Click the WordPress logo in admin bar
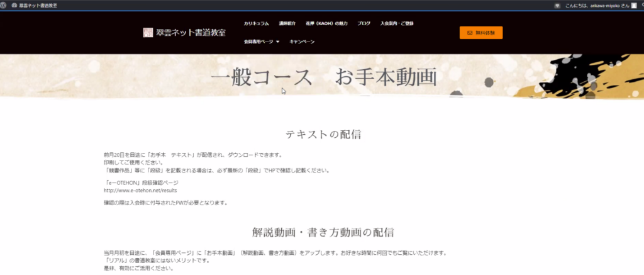The width and height of the screenshot is (644, 275). pyautogui.click(x=4, y=5)
